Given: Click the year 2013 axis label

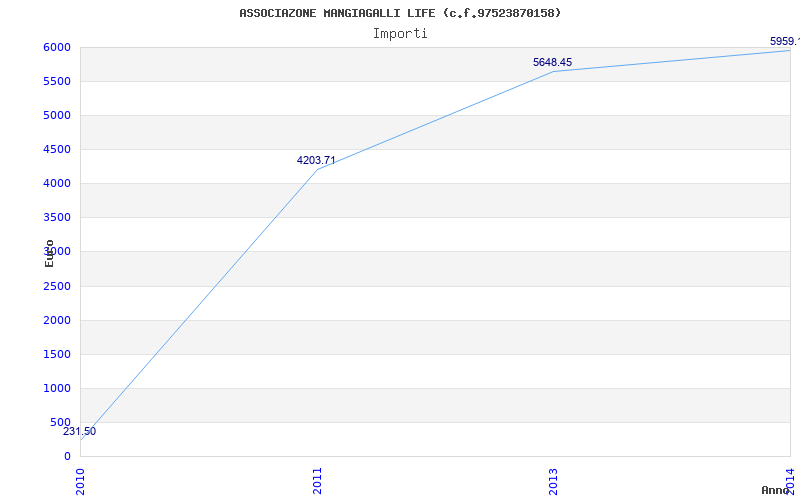Looking at the screenshot, I should pyautogui.click(x=554, y=481).
